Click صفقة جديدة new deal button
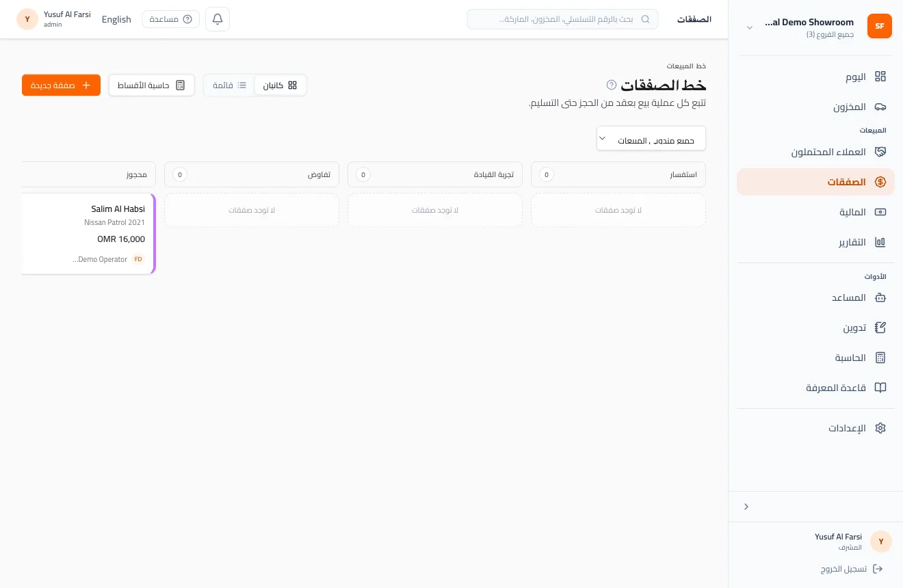This screenshot has width=903, height=588. click(x=61, y=85)
